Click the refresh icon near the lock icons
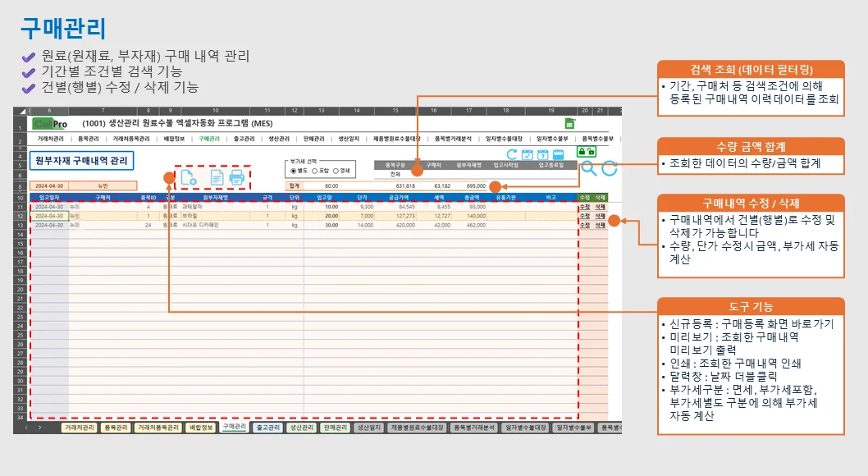Image resolution: width=868 pixels, height=476 pixels. pyautogui.click(x=511, y=153)
